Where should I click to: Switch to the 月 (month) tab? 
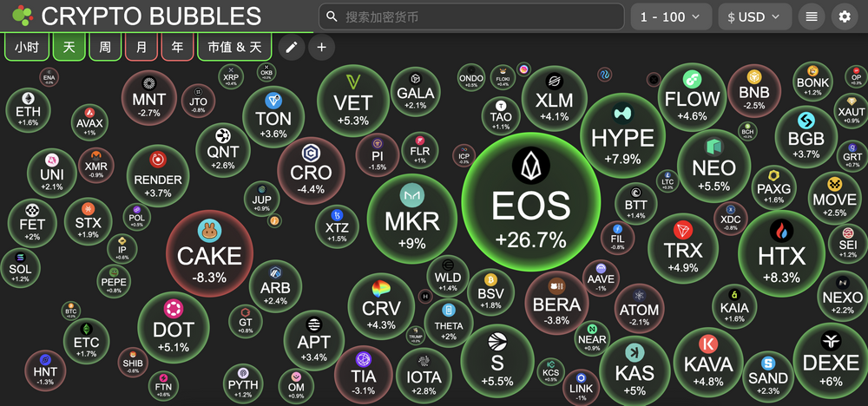pyautogui.click(x=141, y=47)
